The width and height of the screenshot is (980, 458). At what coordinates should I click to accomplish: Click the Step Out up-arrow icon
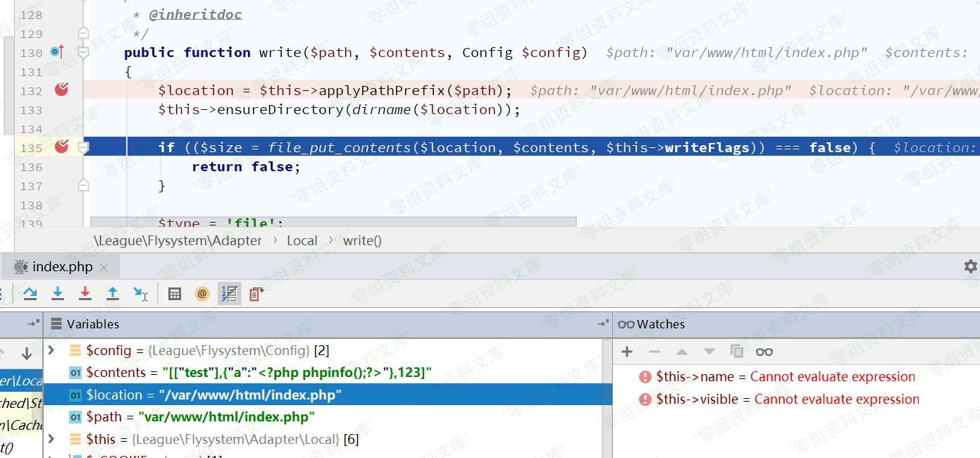[113, 294]
